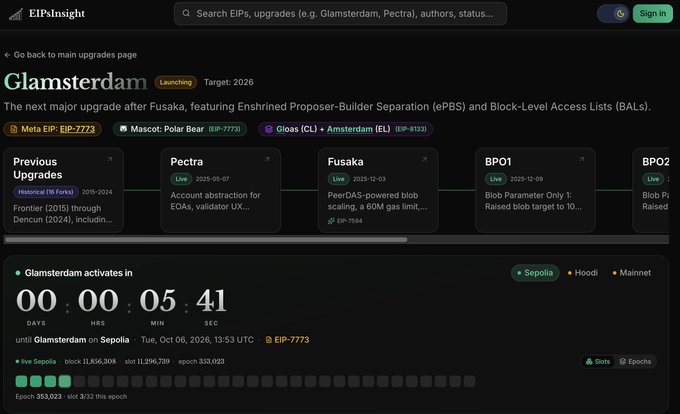This screenshot has height=414, width=680.
Task: Click the EIPsInsight logo icon
Action: (x=16, y=14)
